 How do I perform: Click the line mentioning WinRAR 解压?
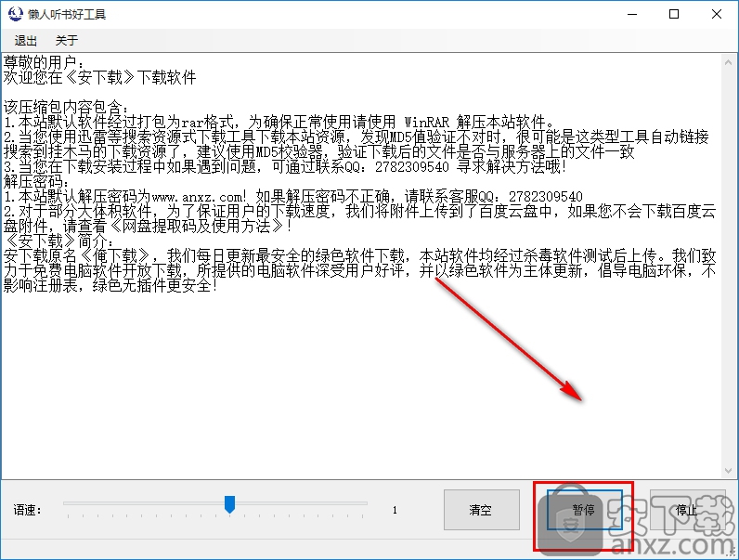pos(279,122)
